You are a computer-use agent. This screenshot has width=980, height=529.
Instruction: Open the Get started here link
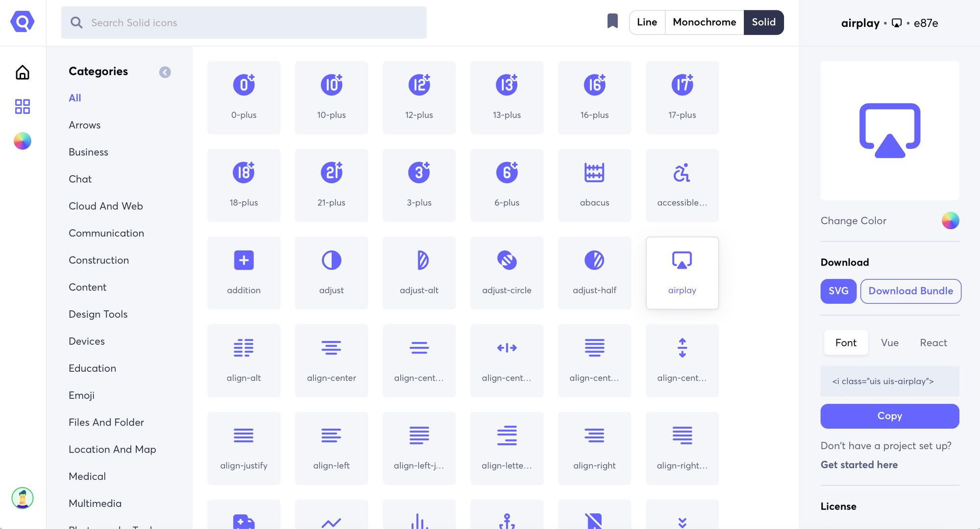pos(859,464)
